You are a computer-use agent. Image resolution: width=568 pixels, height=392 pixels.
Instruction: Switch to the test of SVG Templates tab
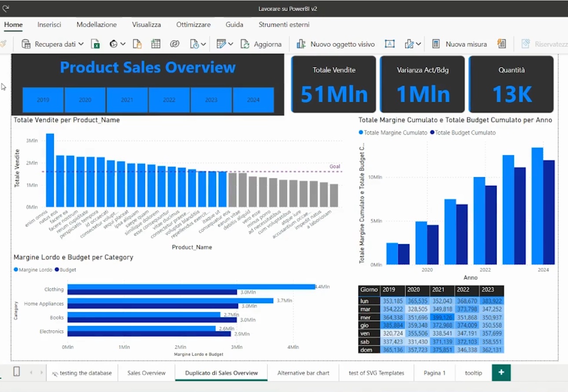(376, 373)
